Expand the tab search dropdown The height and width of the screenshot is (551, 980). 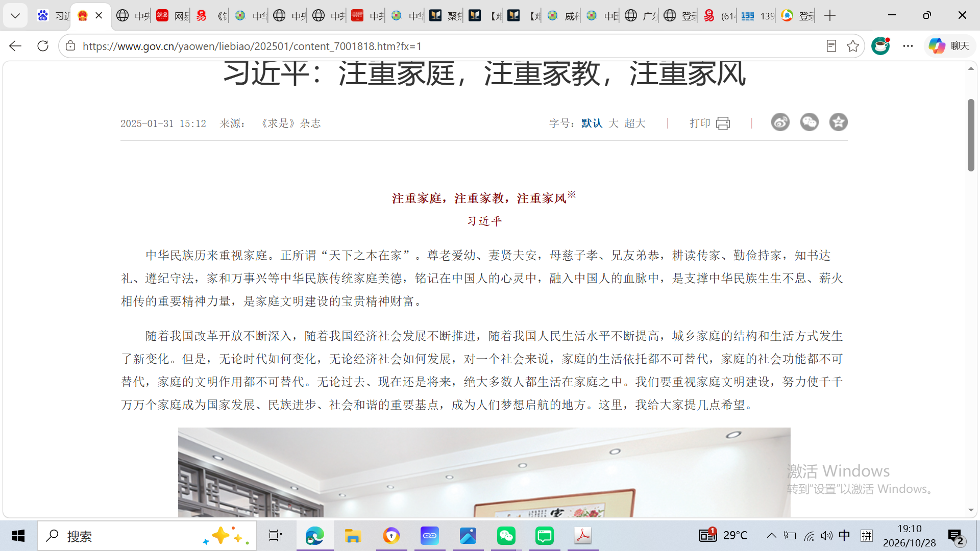(15, 16)
